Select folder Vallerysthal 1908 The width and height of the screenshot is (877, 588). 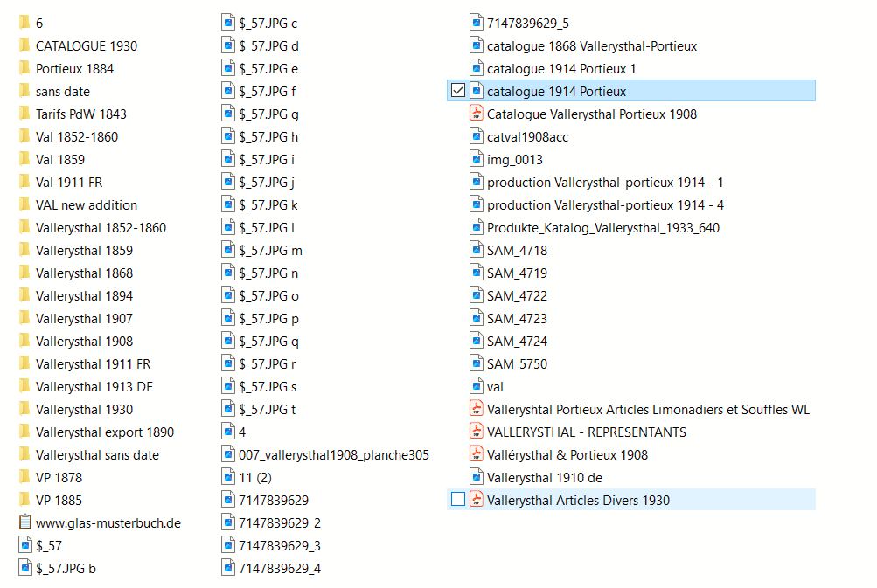point(75,342)
